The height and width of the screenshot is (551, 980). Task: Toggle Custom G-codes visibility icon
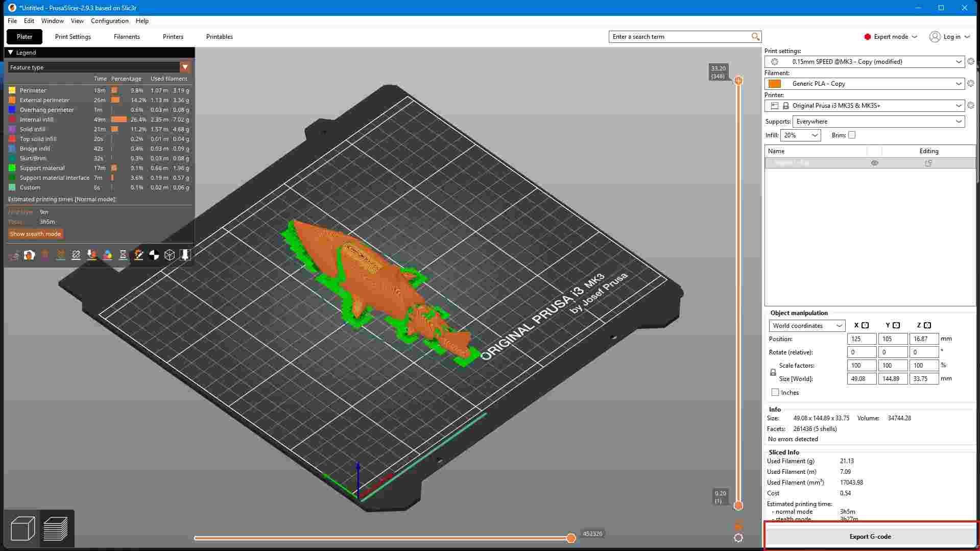tap(138, 255)
